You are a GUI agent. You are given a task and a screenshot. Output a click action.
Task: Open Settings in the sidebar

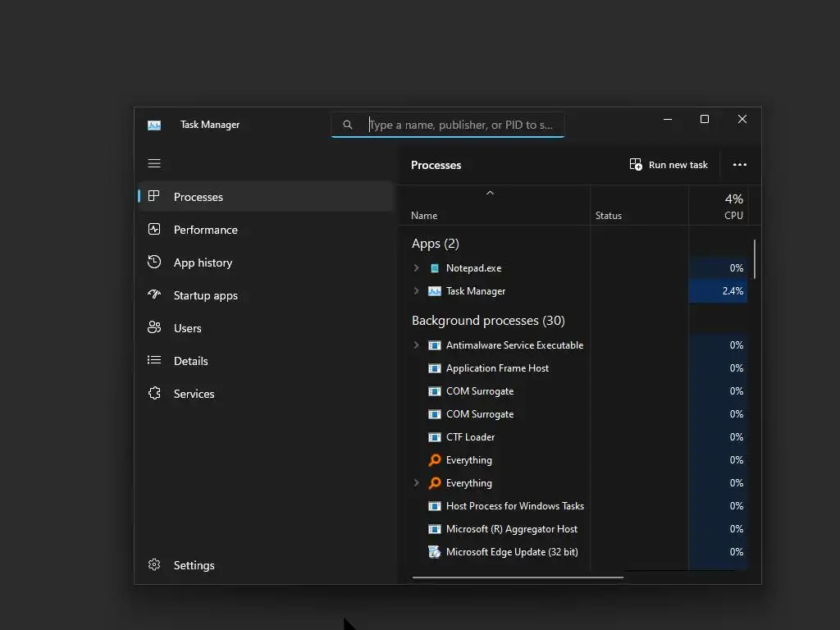point(266,565)
